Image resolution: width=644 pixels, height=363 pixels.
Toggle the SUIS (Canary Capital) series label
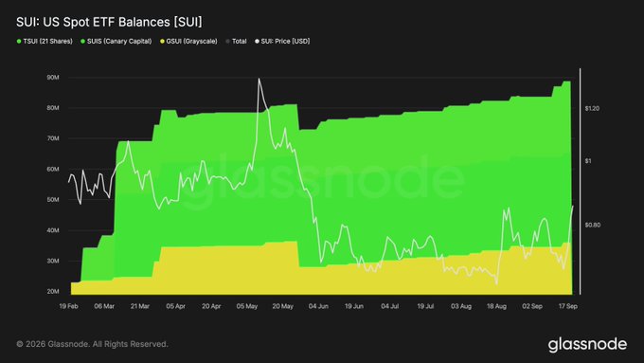click(119, 41)
